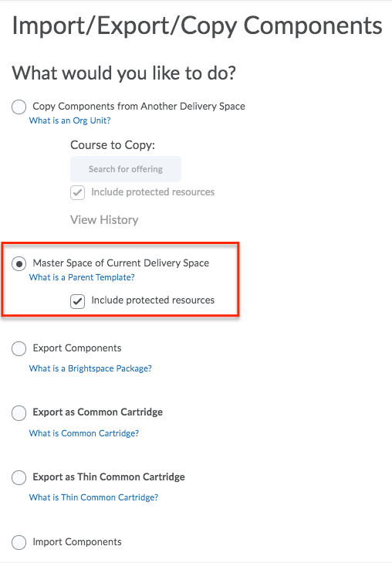Click the Import/Export/Copy Components page heading
The width and height of the screenshot is (392, 563).
tap(198, 25)
